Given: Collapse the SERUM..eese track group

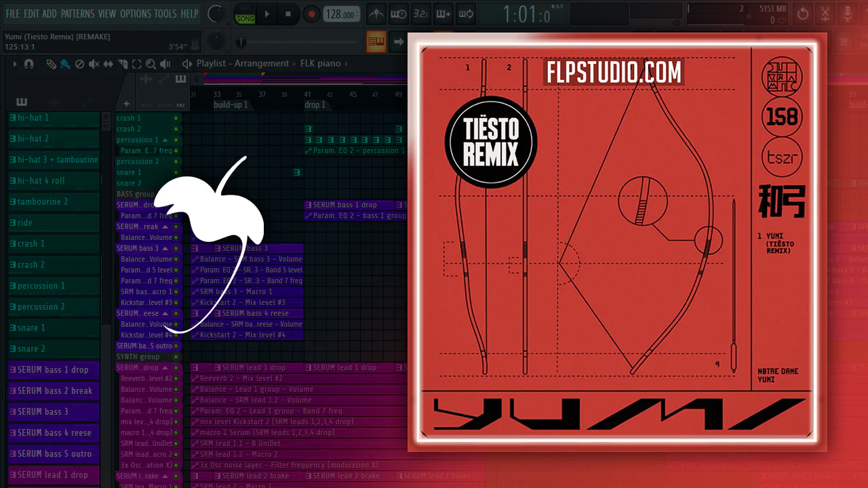Looking at the screenshot, I should 165,313.
